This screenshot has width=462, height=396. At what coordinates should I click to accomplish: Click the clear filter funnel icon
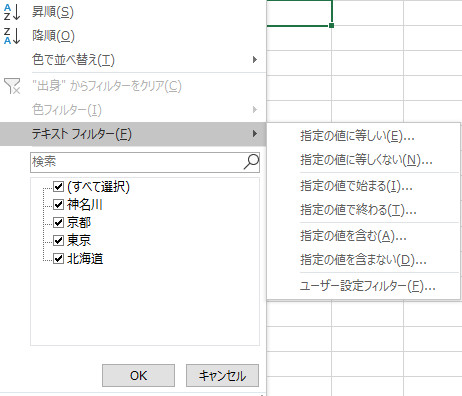click(x=12, y=86)
